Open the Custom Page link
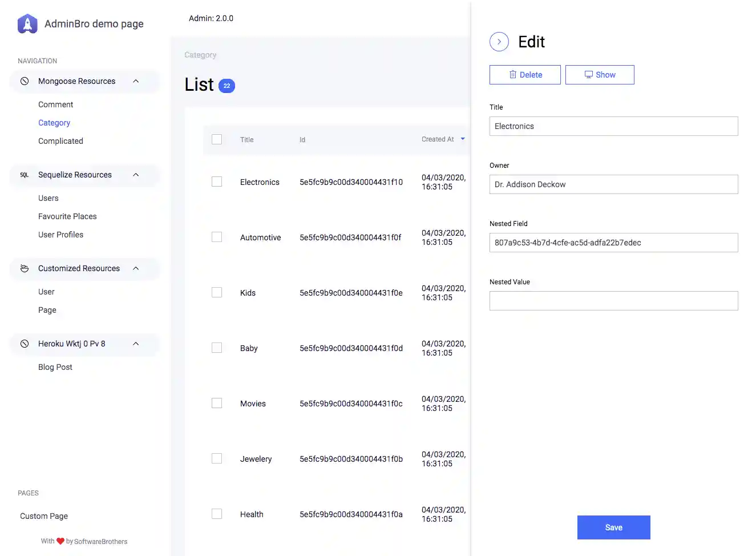The width and height of the screenshot is (756, 556). (44, 516)
